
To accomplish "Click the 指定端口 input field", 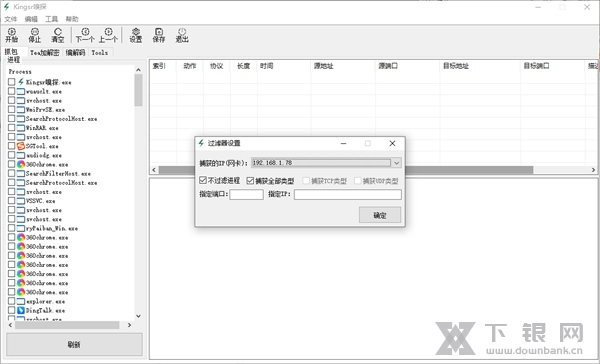I will [246, 194].
